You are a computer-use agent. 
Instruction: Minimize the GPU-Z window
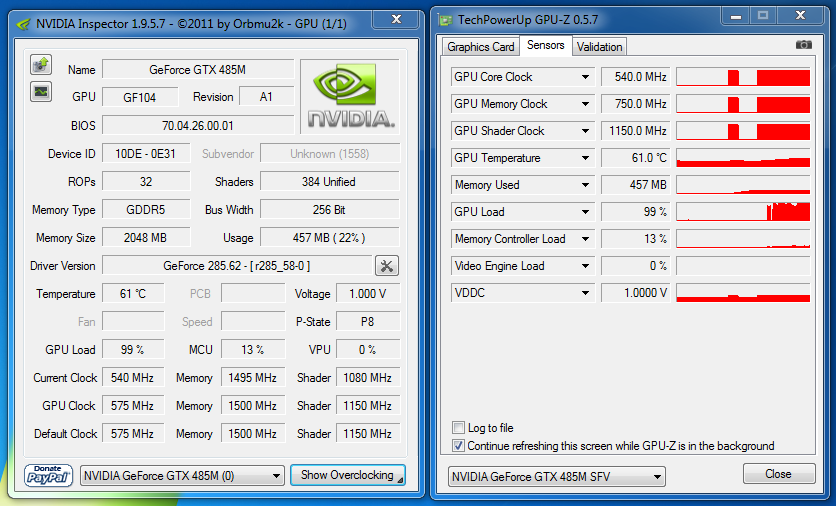tap(736, 16)
